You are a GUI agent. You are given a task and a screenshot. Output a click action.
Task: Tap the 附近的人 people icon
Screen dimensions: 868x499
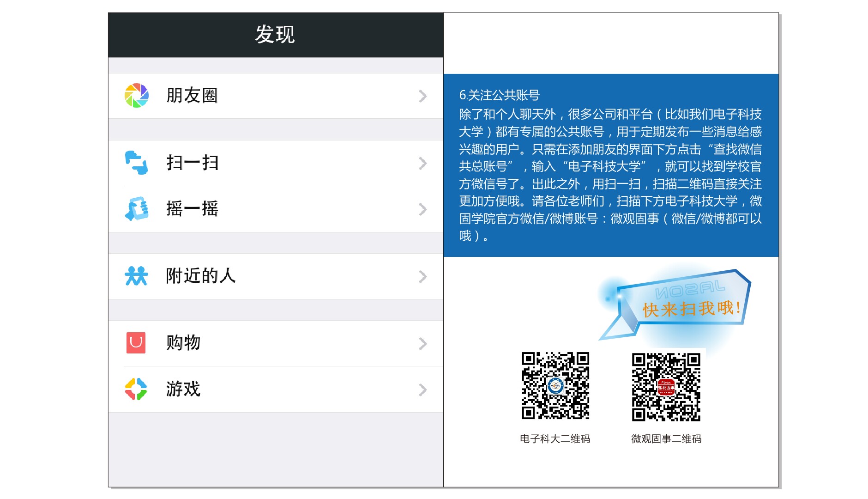137,276
